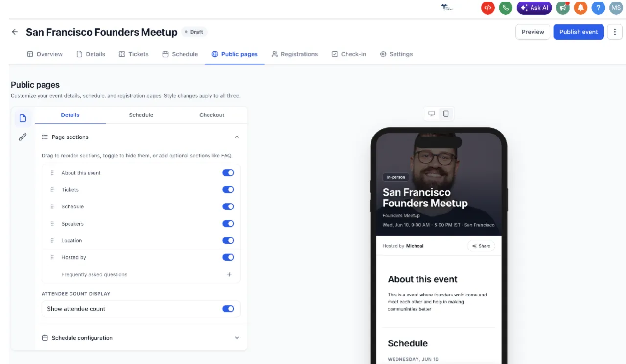Screen dimensions: 626x364
Task: Click drag handle for Speakers row
Action: point(52,224)
